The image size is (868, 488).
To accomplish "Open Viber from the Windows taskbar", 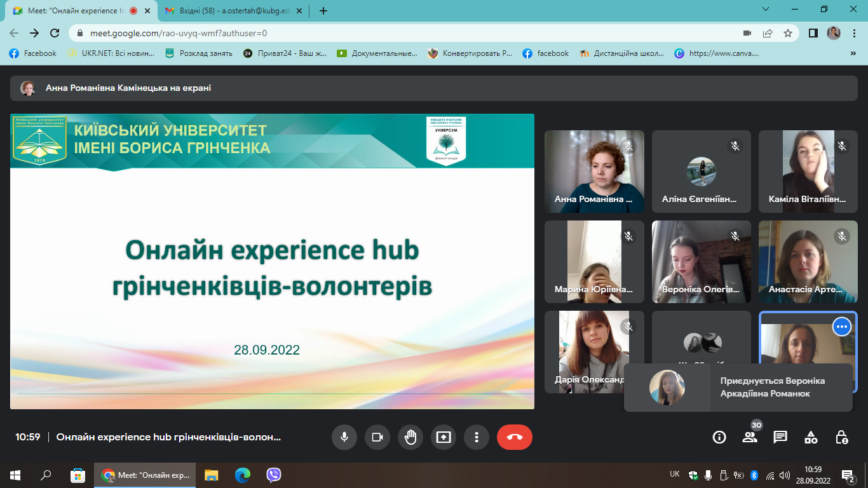I will (274, 475).
